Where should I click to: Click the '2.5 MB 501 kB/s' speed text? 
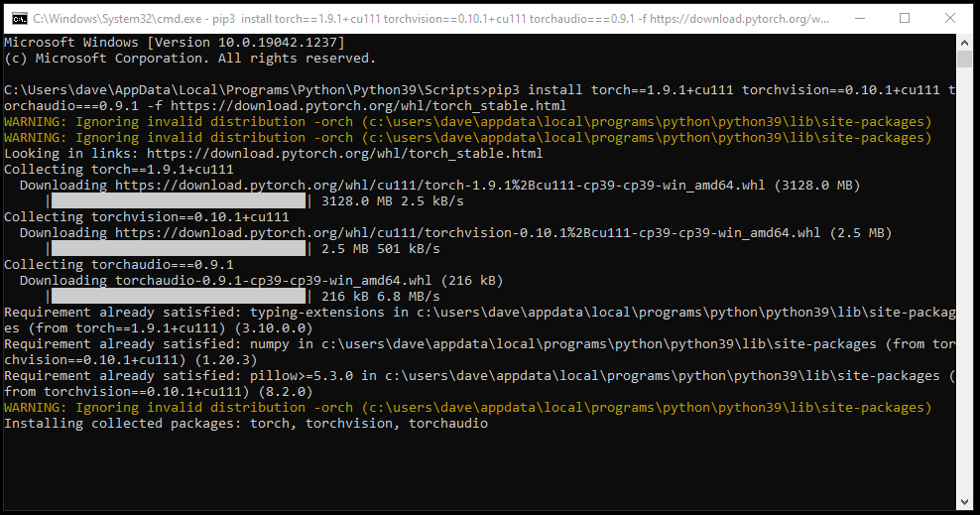coord(381,249)
